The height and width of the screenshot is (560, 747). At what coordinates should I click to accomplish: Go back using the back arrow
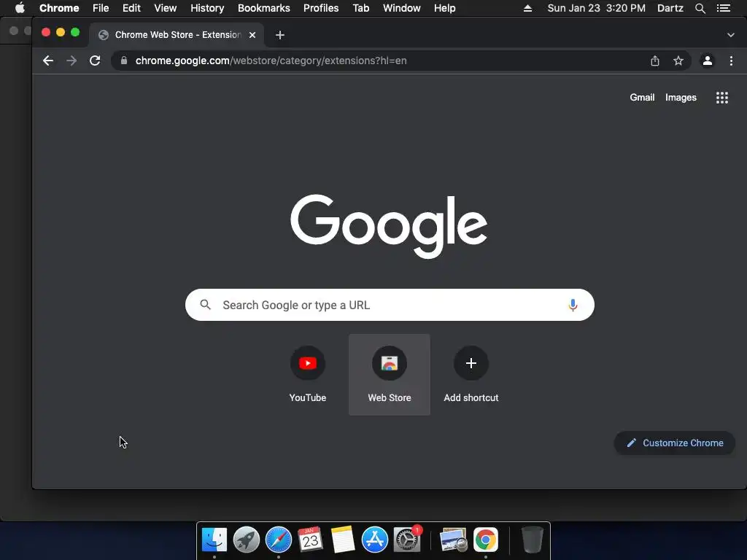tap(48, 61)
